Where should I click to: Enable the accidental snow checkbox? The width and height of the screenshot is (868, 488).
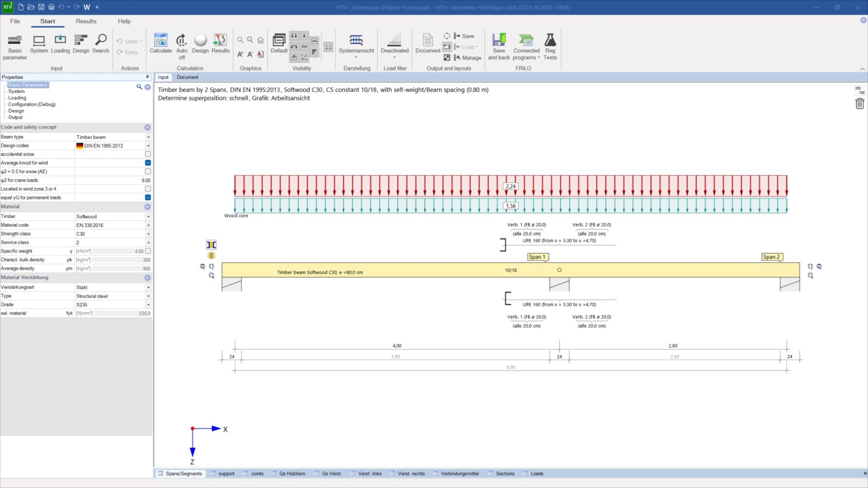point(147,154)
